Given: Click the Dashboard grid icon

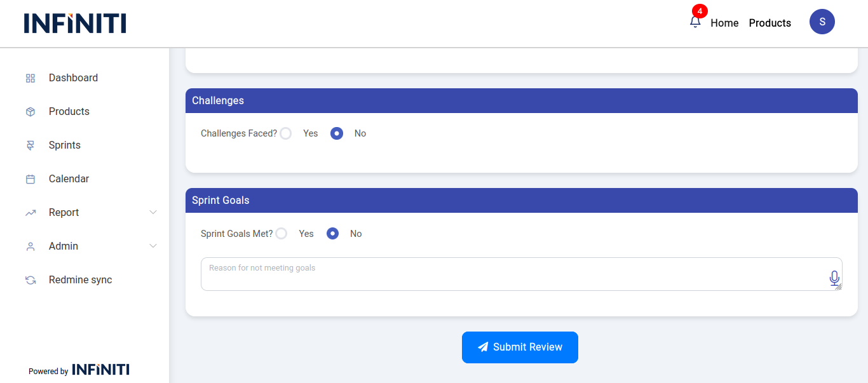Looking at the screenshot, I should (31, 78).
